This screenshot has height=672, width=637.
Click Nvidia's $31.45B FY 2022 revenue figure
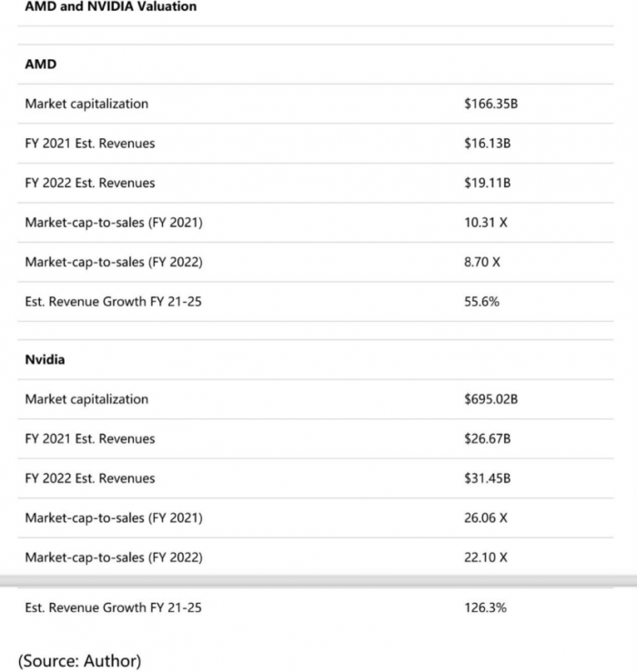point(487,478)
